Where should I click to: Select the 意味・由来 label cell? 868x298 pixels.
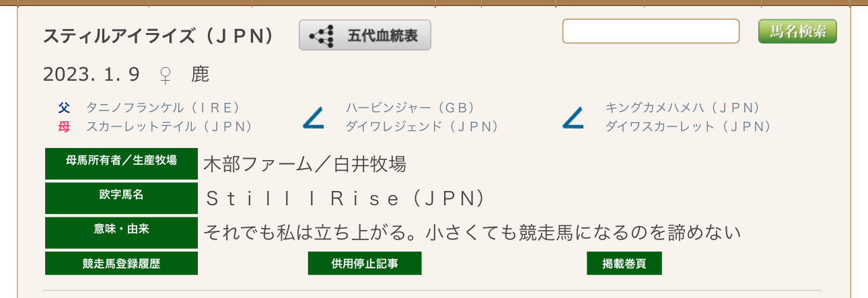122,233
